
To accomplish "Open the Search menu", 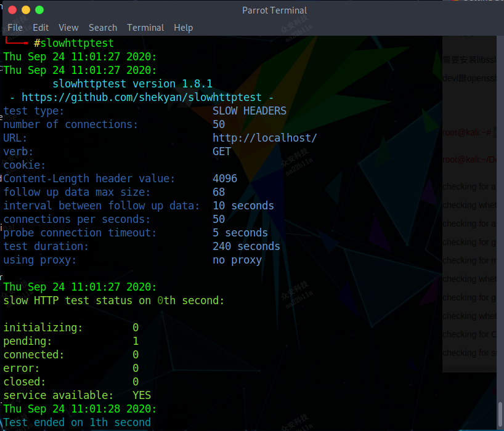I will 102,27.
